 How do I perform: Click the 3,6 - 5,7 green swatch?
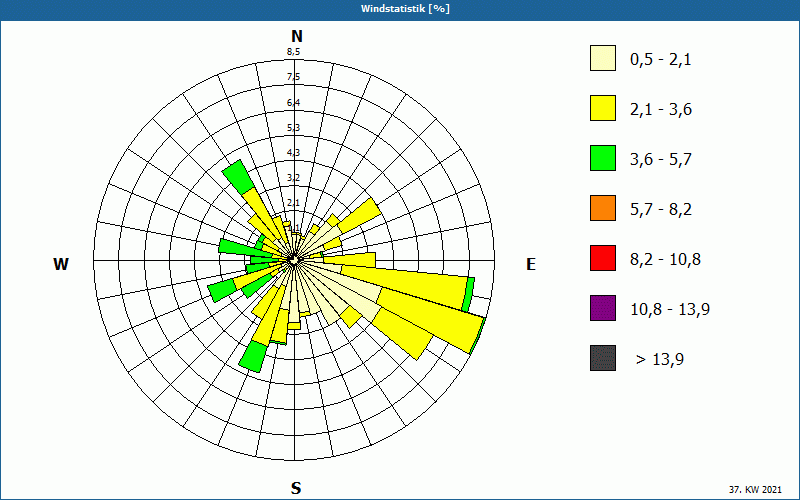pyautogui.click(x=603, y=158)
